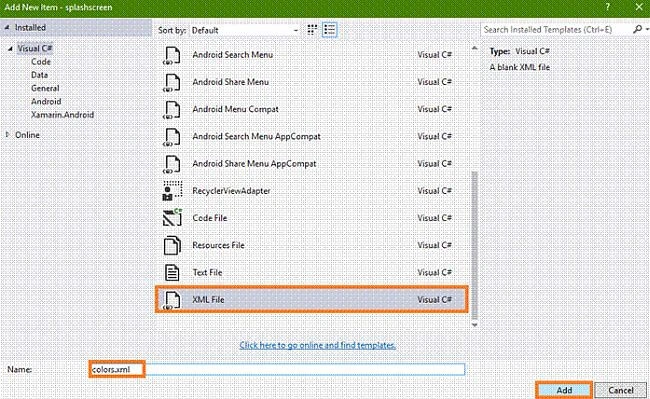
Task: Select the Code File template icon
Action: (172, 218)
